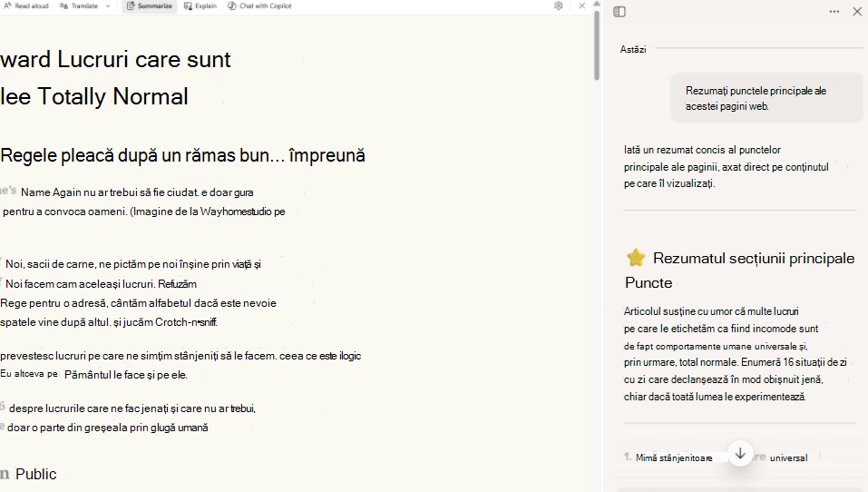This screenshot has width=868, height=492.
Task: Expand the Translate dropdown arrow
Action: [x=108, y=6]
